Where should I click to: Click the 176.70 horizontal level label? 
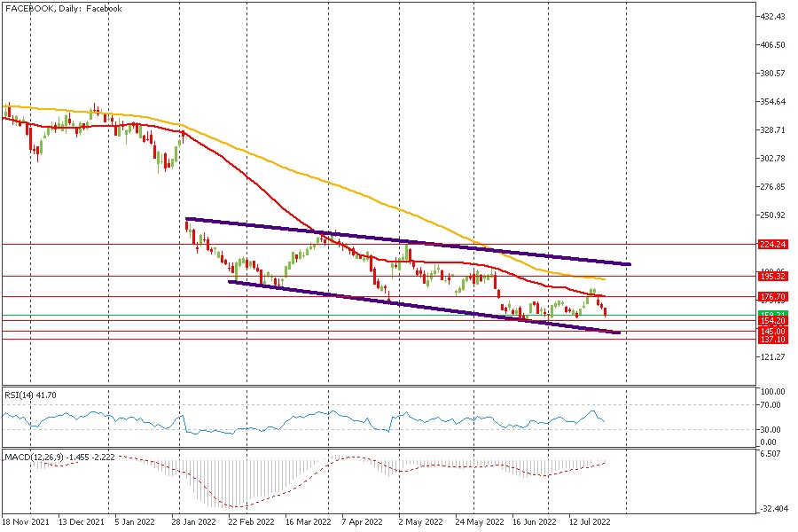click(x=773, y=297)
